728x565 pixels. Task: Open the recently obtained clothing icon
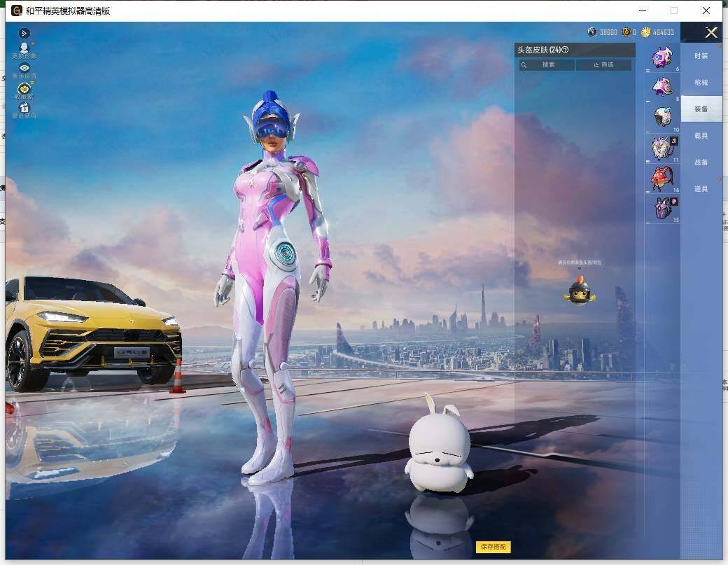point(24,110)
